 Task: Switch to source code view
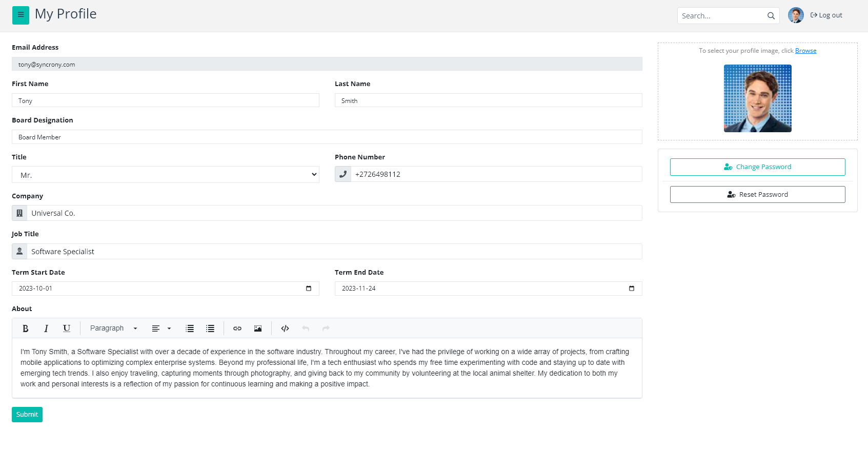point(285,328)
